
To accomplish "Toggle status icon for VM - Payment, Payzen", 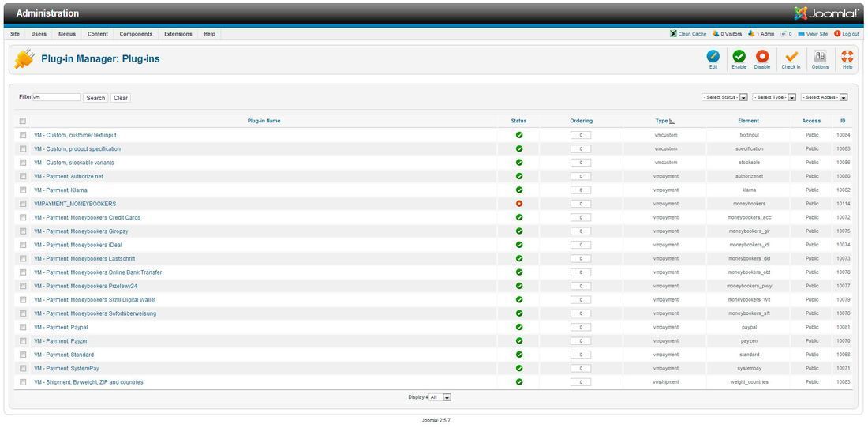I will click(519, 341).
